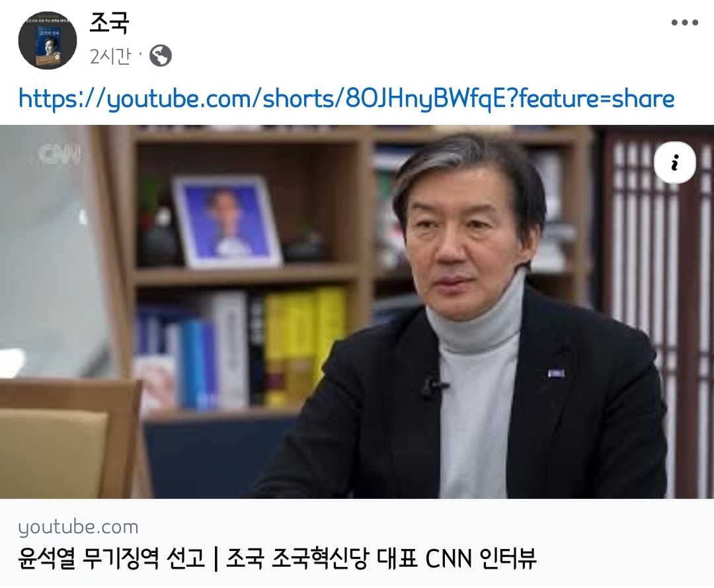Click the clip-on microphone in thumbnail

(432, 387)
